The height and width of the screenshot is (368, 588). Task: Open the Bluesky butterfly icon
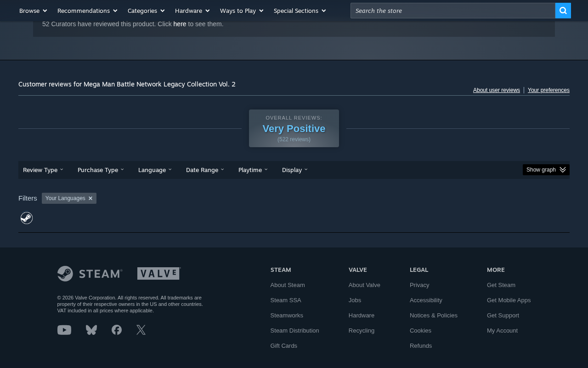[x=91, y=330]
